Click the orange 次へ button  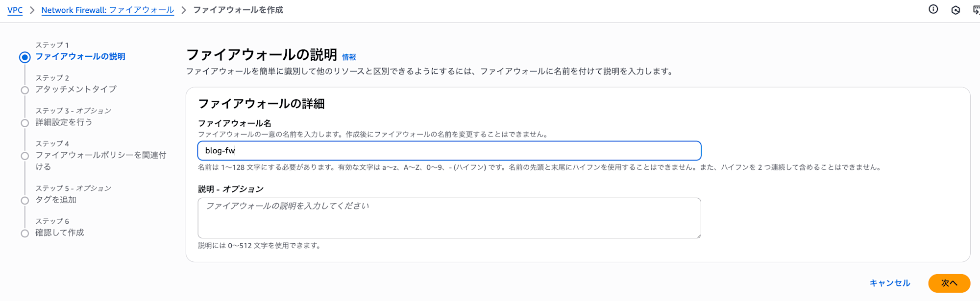pos(949,283)
